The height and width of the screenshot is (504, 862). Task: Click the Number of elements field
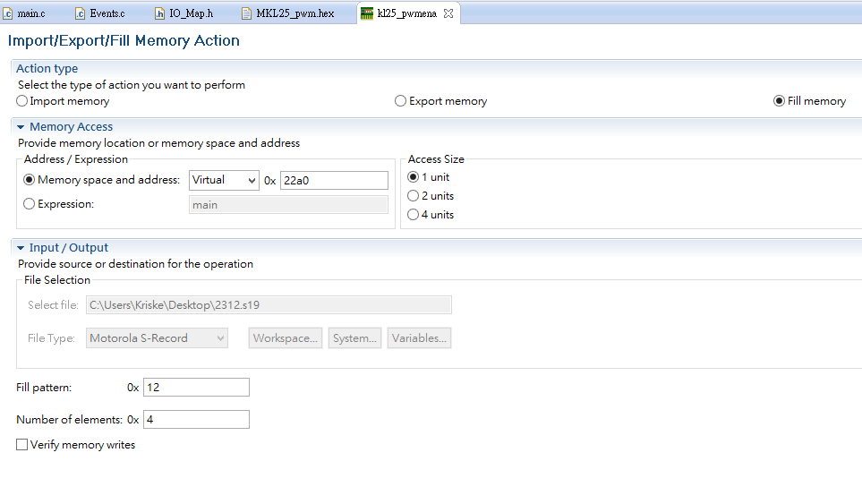tap(196, 420)
